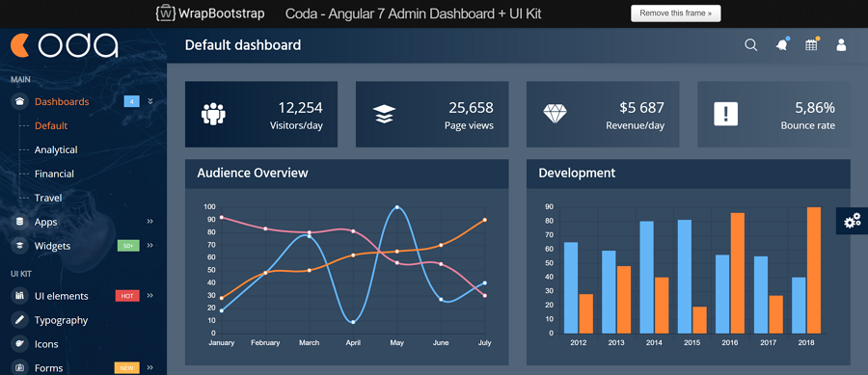Viewport: 868px width, 375px height.
Task: Open the Forms menu item
Action: [x=49, y=368]
